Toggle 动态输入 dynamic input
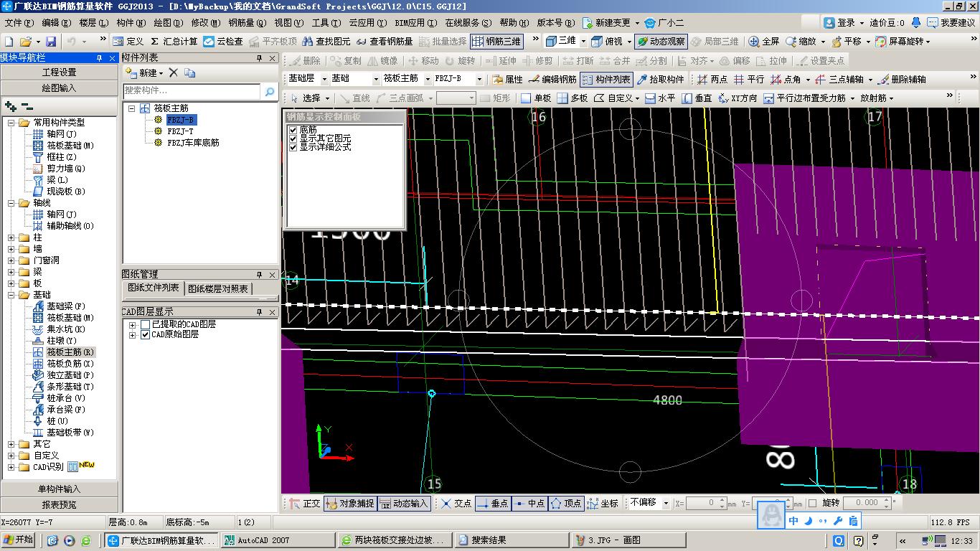Screen dimensions: 980x551 [404, 503]
